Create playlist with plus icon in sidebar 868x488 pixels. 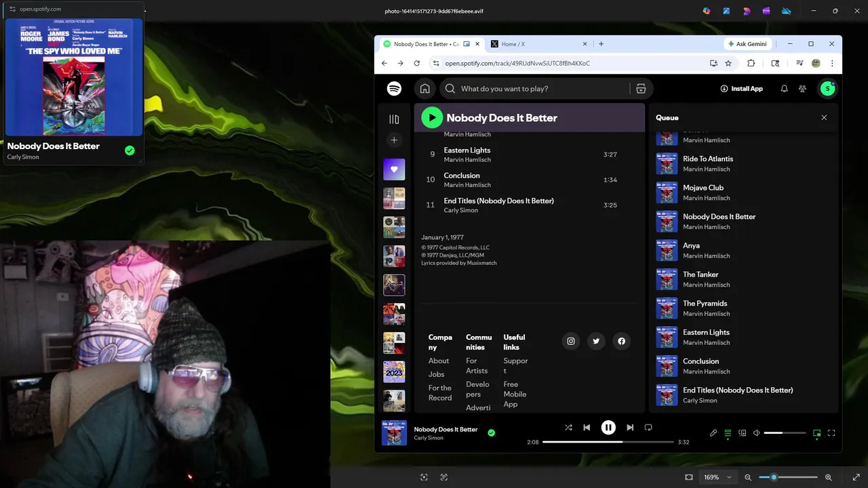pos(394,140)
